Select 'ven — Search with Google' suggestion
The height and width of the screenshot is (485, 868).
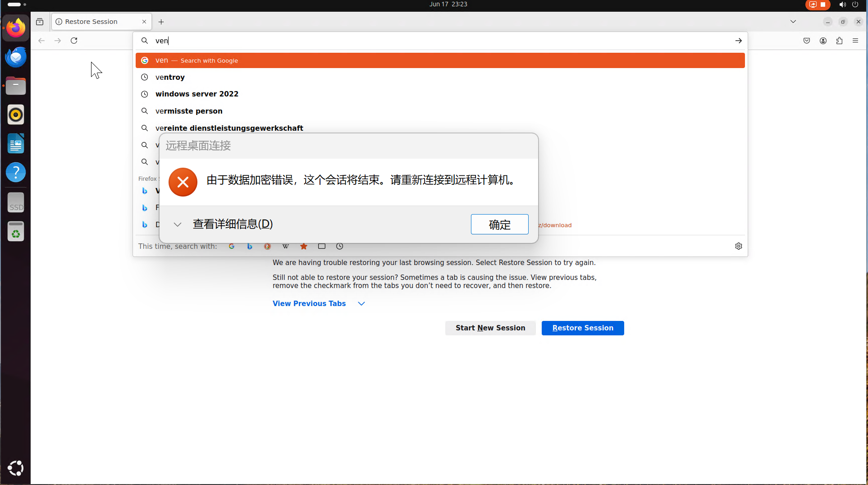[440, 60]
